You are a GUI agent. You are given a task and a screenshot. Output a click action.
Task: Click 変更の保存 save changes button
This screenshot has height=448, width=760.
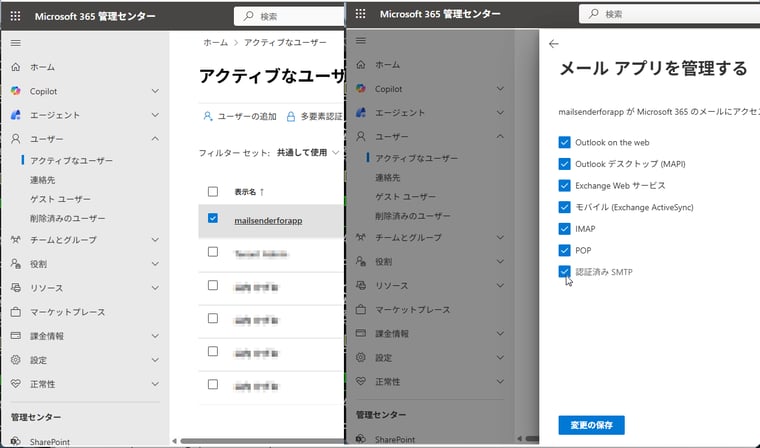(591, 425)
